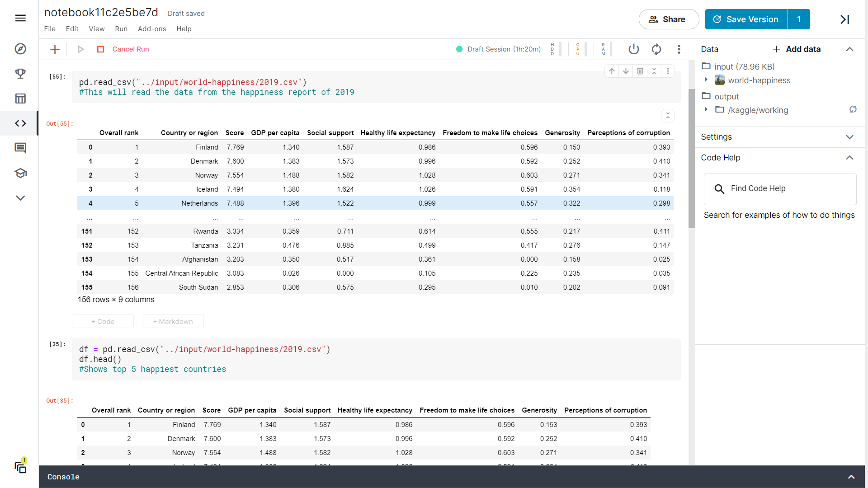The image size is (868, 488).
Task: Open the Datasets table sidebar icon
Action: (20, 99)
